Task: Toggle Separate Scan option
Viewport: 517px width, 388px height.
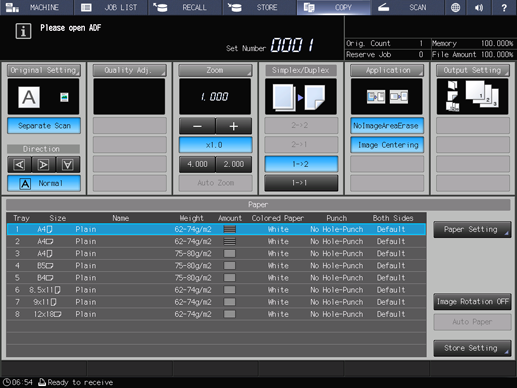Action: 44,126
